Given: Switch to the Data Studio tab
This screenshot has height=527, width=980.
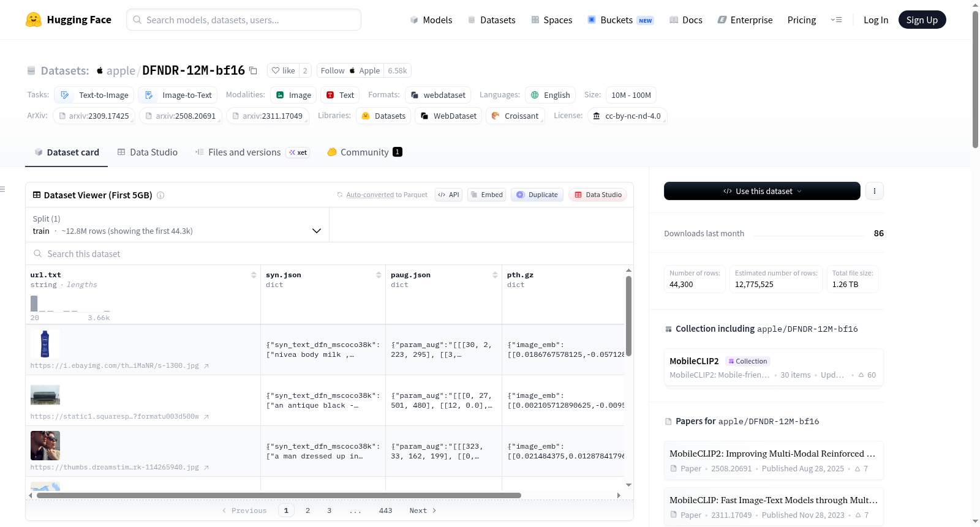Looking at the screenshot, I should pyautogui.click(x=148, y=152).
